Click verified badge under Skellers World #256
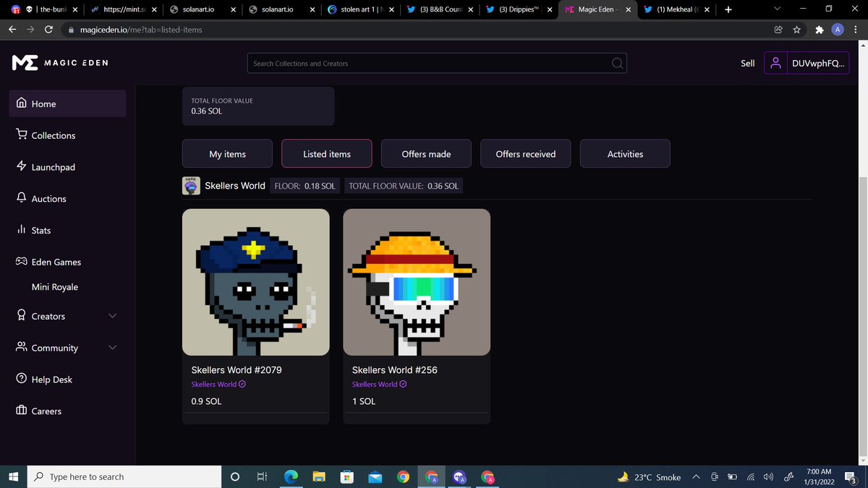This screenshot has height=488, width=868. (x=403, y=384)
